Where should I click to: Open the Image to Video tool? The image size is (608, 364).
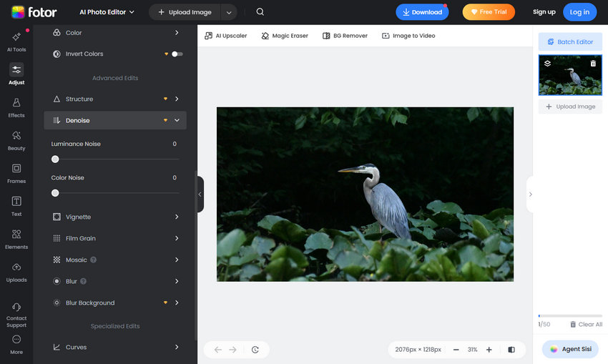tap(408, 36)
